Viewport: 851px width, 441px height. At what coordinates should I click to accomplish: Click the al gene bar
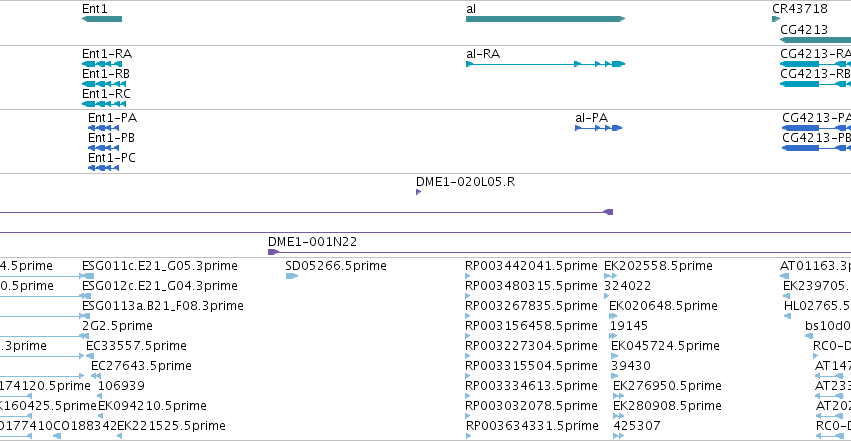[545, 19]
